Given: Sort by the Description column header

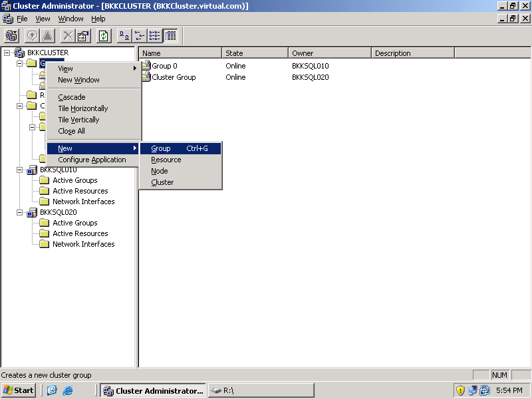Looking at the screenshot, I should 413,53.
